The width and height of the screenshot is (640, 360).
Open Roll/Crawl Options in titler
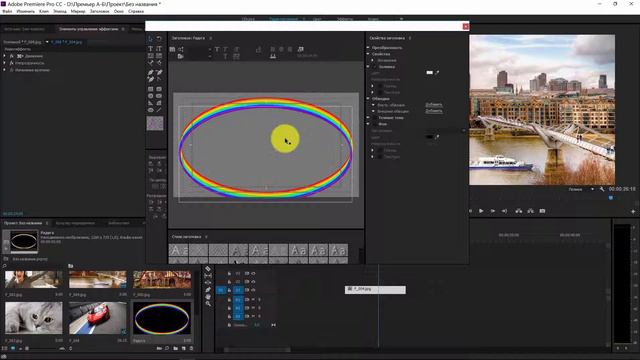pos(180,49)
